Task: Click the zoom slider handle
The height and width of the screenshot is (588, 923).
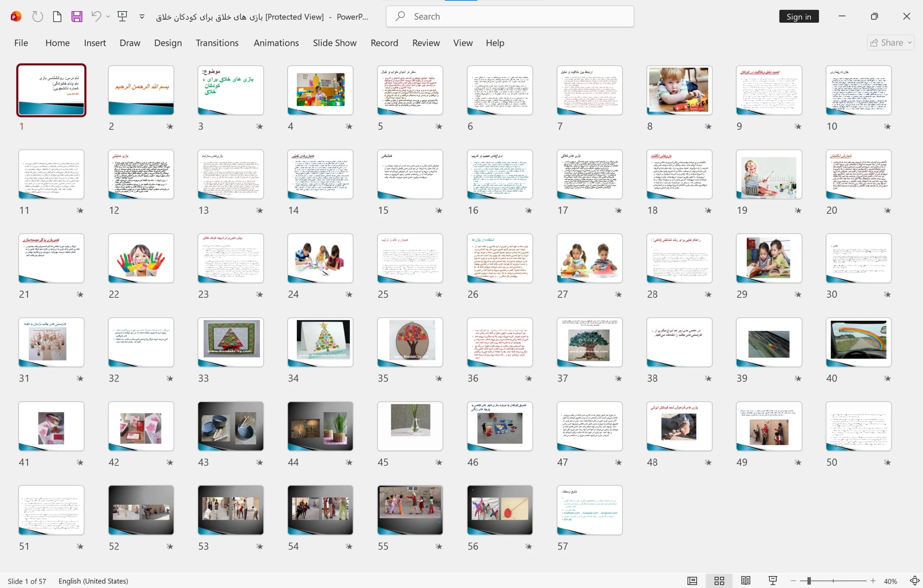Action: click(809, 581)
